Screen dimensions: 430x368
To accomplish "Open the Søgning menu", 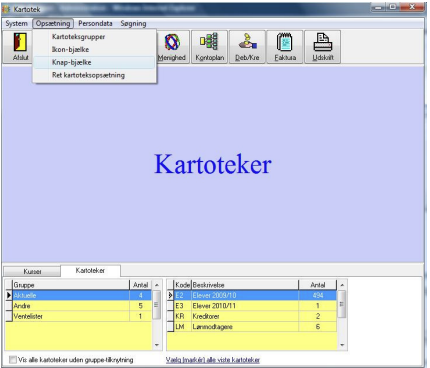I will point(133,24).
